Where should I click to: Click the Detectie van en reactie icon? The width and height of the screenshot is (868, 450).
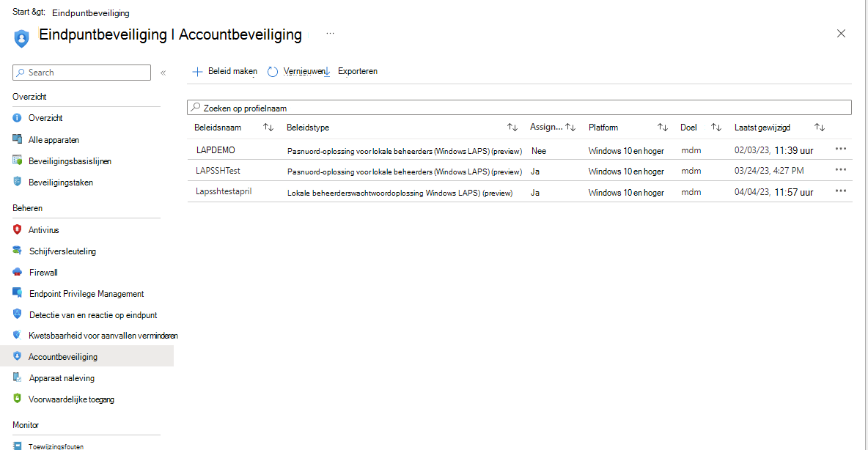[x=17, y=314]
